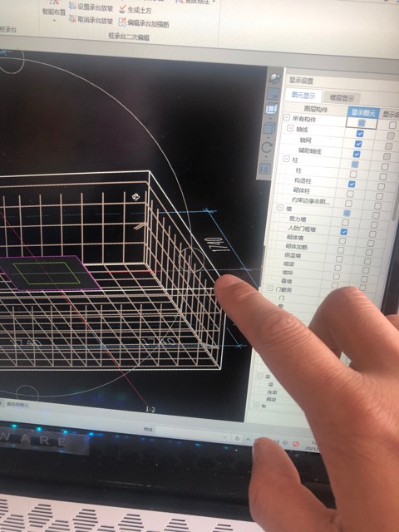Enable 剪力墙 display checkbox
This screenshot has width=399, height=532.
345,223
